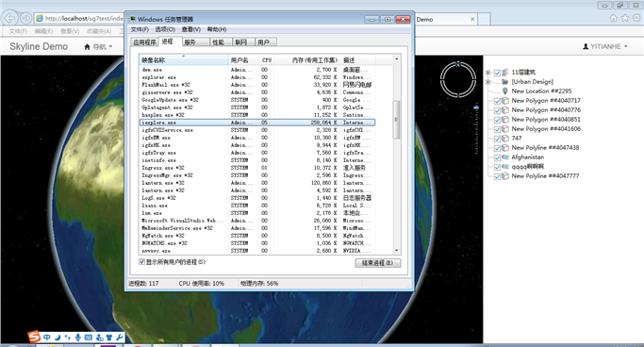644x347 pixels.
Task: Open Task Manager 帮助(H) menu
Action: click(217, 29)
